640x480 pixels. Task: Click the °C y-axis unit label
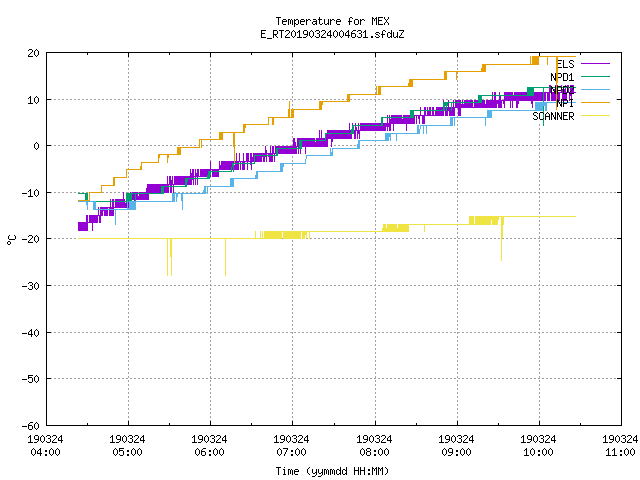pos(11,240)
